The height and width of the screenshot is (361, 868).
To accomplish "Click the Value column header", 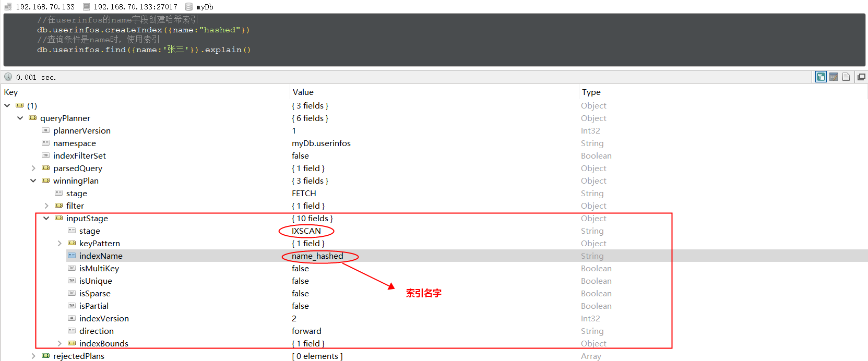I will coord(303,92).
